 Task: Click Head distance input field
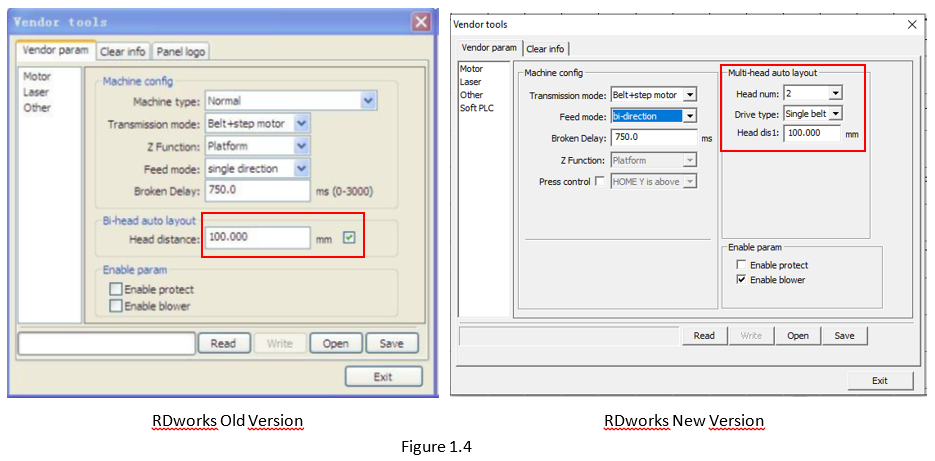[x=257, y=237]
